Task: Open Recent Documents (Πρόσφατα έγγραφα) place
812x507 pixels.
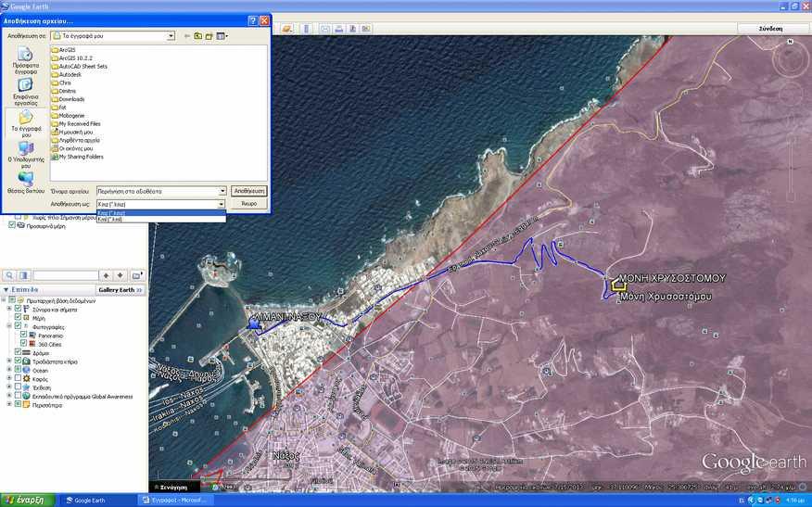Action: 25,61
